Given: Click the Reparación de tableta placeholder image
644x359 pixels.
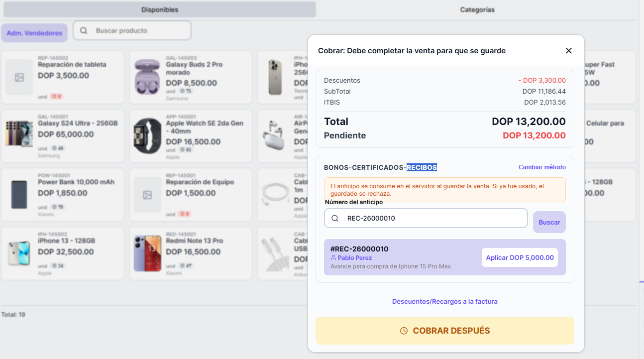Looking at the screenshot, I should 19,77.
